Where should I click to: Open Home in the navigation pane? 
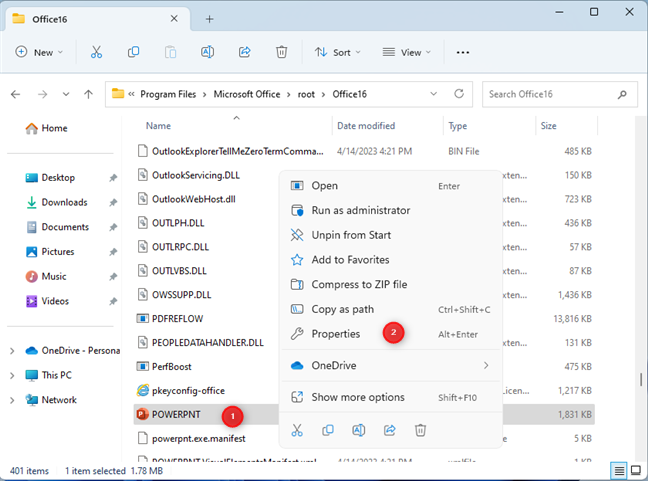[46, 128]
